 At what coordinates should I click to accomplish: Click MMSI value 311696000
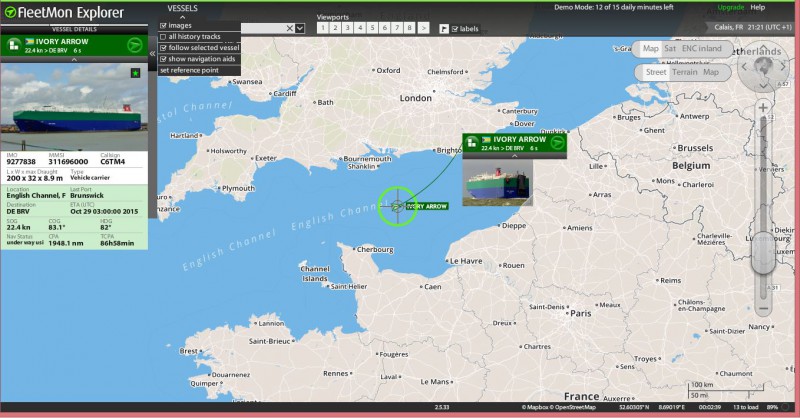68,162
